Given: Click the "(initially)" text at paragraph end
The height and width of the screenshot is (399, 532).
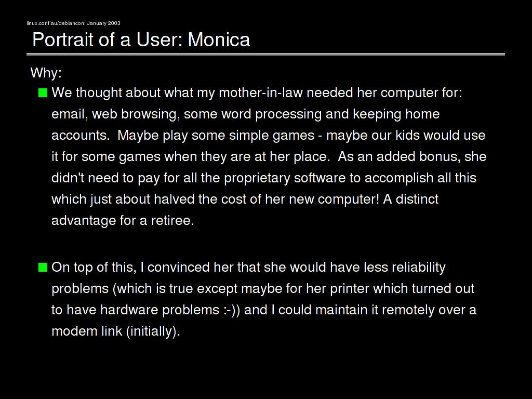Looking at the screenshot, I should 152,331.
